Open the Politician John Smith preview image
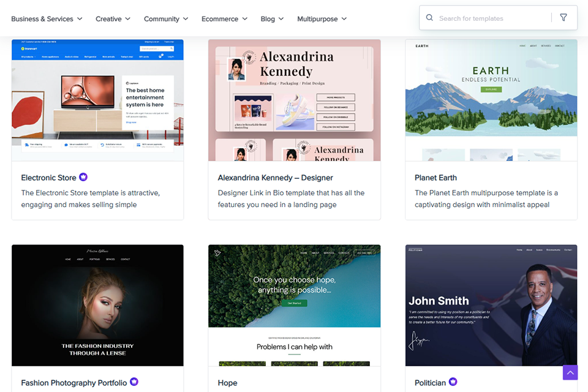The width and height of the screenshot is (588, 392). pyautogui.click(x=491, y=306)
